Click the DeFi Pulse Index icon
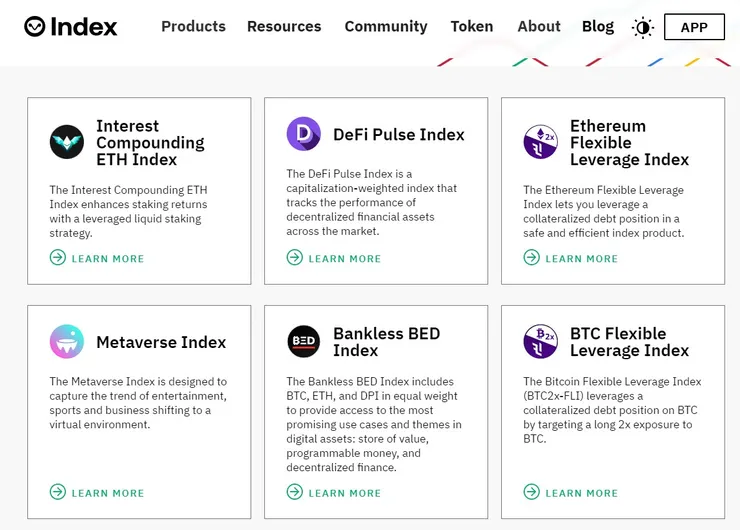The height and width of the screenshot is (530, 740). pos(304,134)
